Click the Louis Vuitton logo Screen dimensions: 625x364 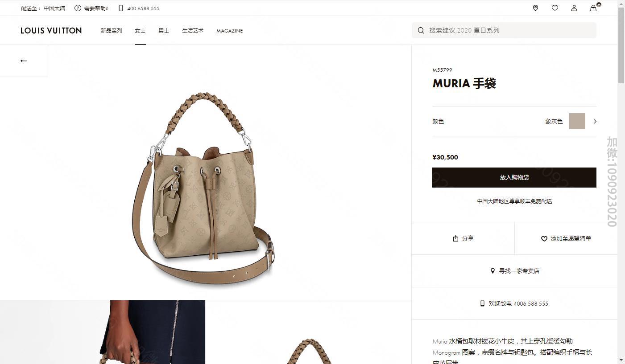(51, 31)
